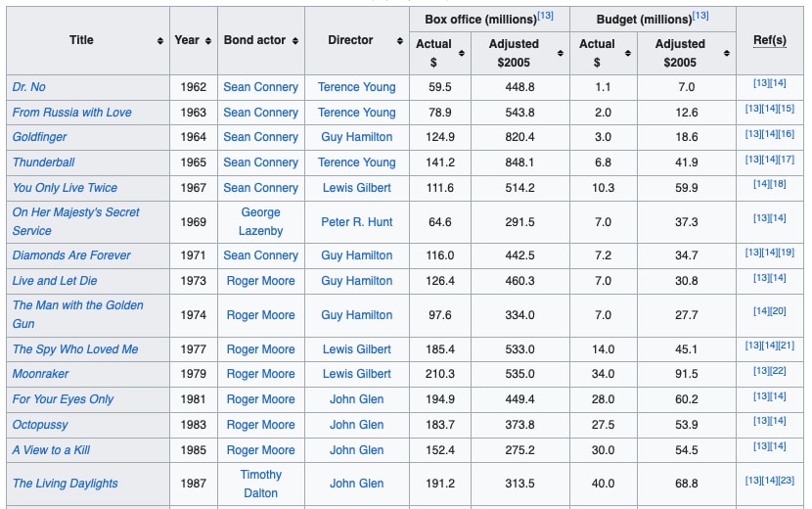Viewport: 812px width, 509px height.
Task: Click Peter R. Hunt director link
Action: click(x=357, y=222)
